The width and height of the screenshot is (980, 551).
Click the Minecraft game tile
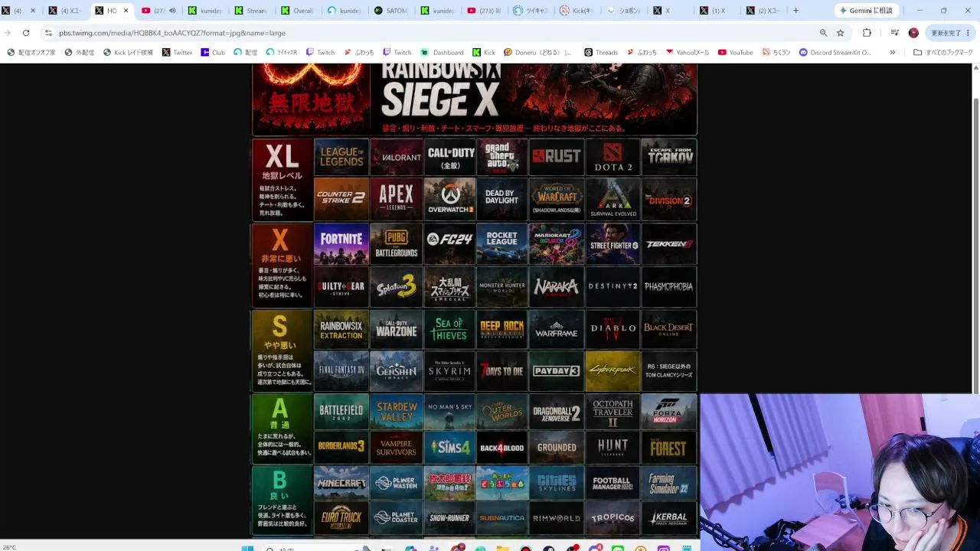pos(341,483)
